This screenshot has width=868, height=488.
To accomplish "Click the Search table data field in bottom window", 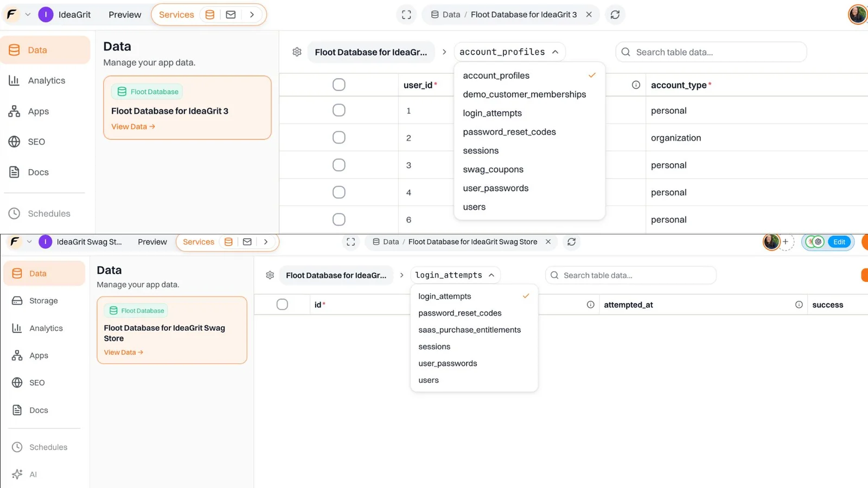I will click(x=630, y=275).
